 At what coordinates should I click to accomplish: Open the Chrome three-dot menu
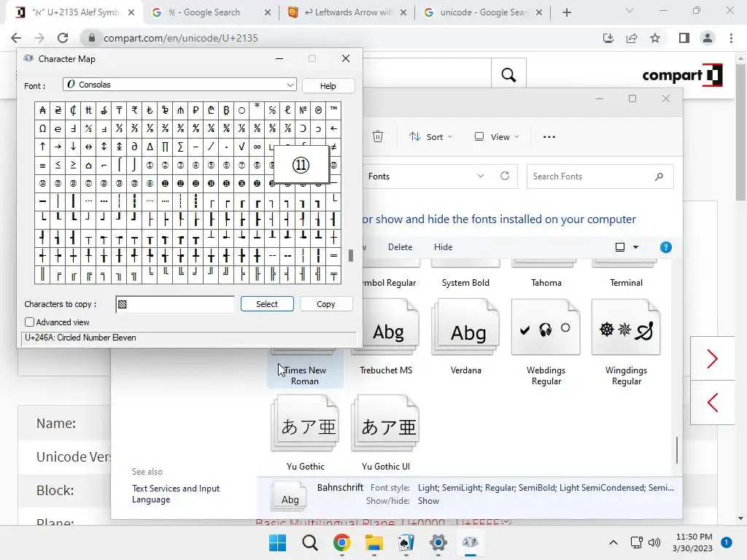(731, 38)
